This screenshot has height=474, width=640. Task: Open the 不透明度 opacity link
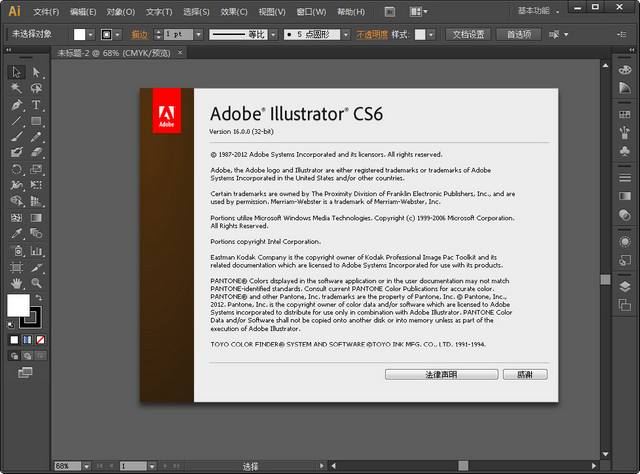point(372,35)
